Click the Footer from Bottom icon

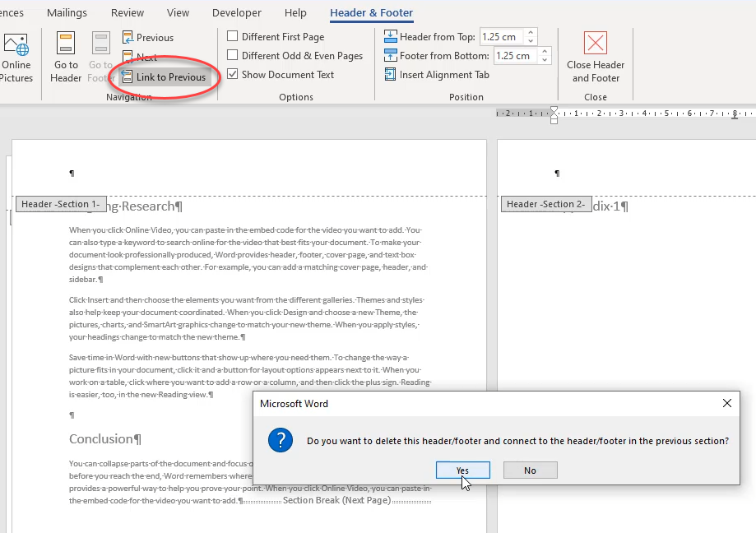coord(390,55)
